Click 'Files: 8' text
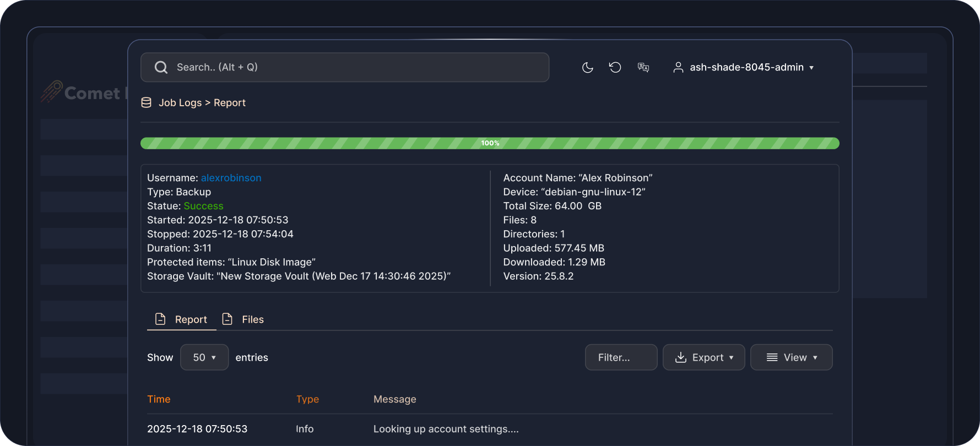This screenshot has width=980, height=446. click(520, 220)
